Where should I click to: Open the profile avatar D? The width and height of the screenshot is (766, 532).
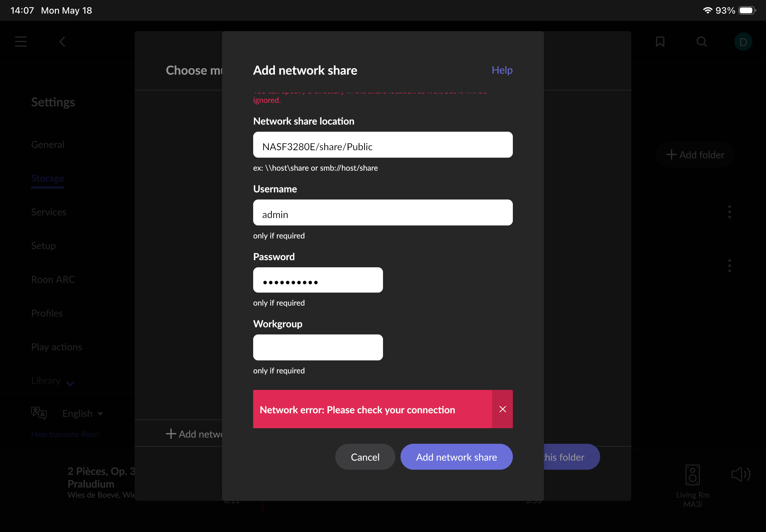coord(743,42)
